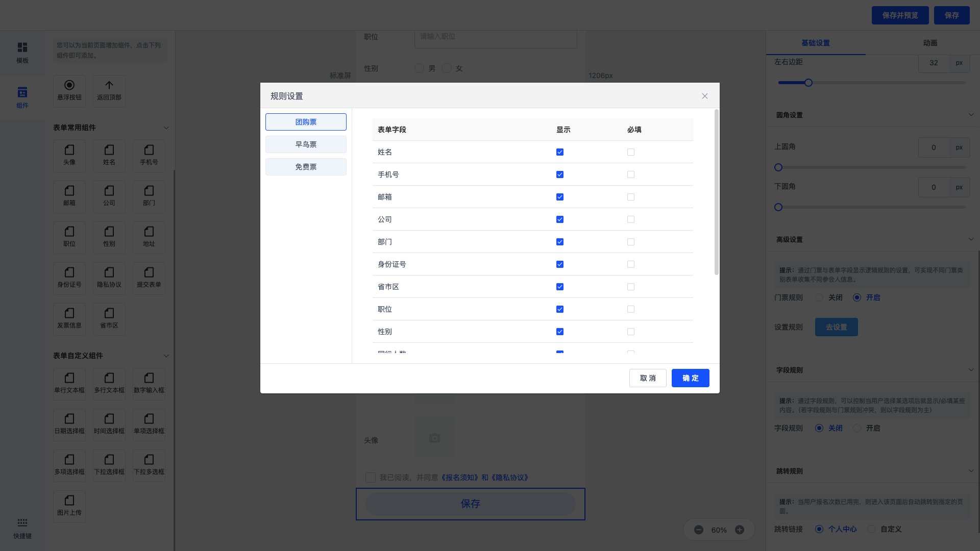Select the 组件 components sidebar icon
This screenshot has height=551, width=980.
coord(22,97)
